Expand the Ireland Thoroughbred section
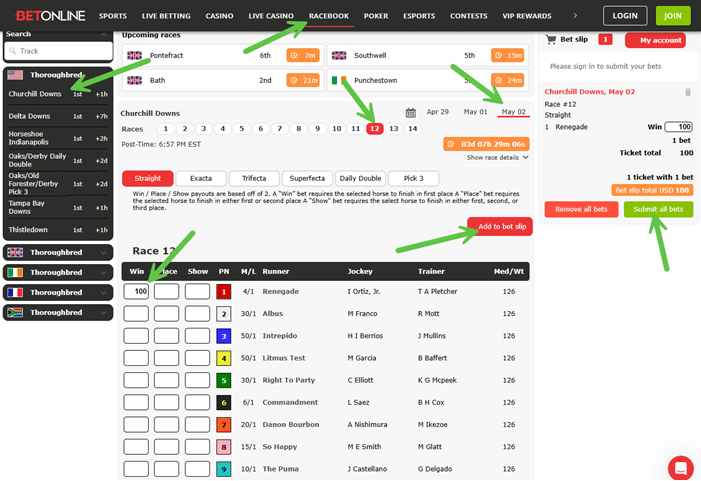Viewport: 701px width, 481px height. 58,273
